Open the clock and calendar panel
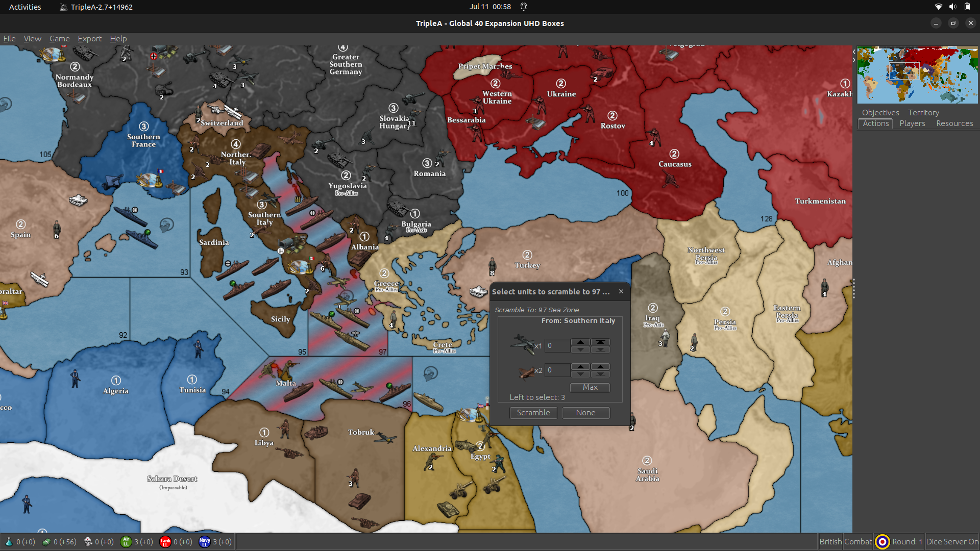This screenshot has width=980, height=551. click(x=490, y=7)
